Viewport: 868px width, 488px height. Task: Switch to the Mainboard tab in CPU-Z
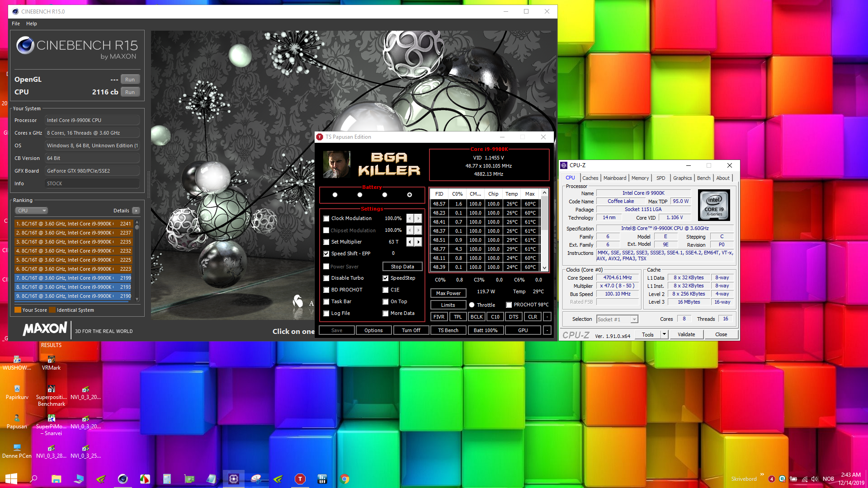615,178
